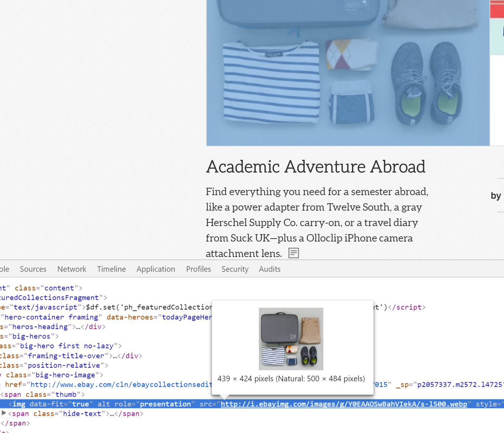This screenshot has height=433, width=504.
Task: Open the ebayimg s-l500.webp source link
Action: [x=344, y=404]
